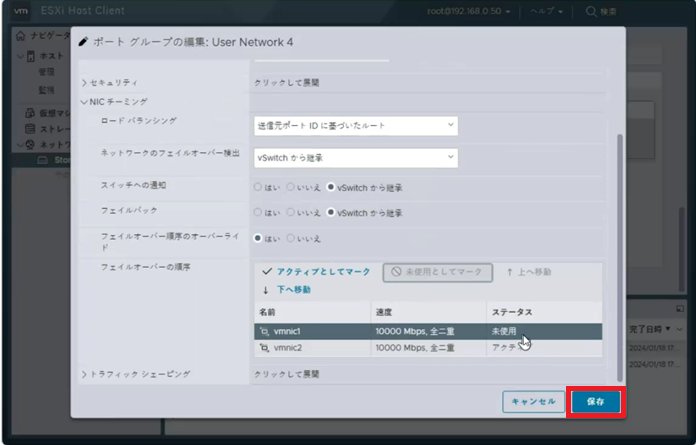
Task: Click the ネットワーク globe icon
Action: coord(30,145)
